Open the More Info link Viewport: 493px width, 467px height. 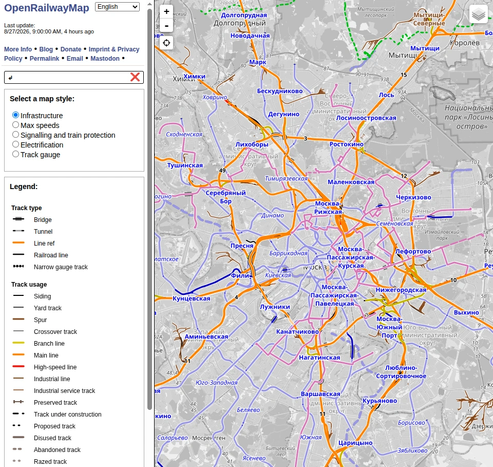[18, 49]
